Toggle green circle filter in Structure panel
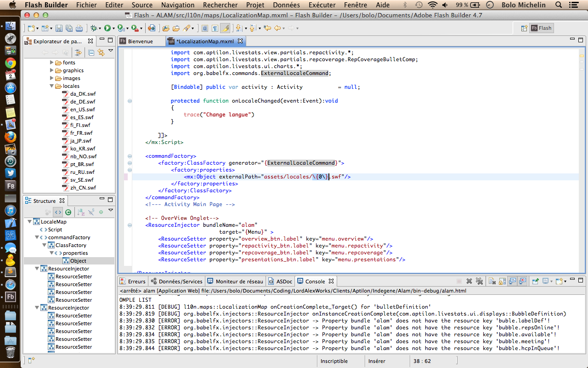Image resolution: width=588 pixels, height=368 pixels. pos(101,212)
